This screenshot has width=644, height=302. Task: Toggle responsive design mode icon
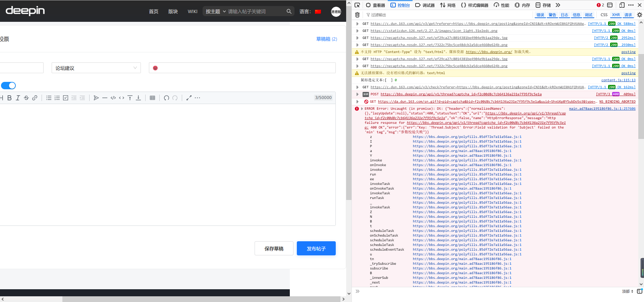[x=622, y=5]
